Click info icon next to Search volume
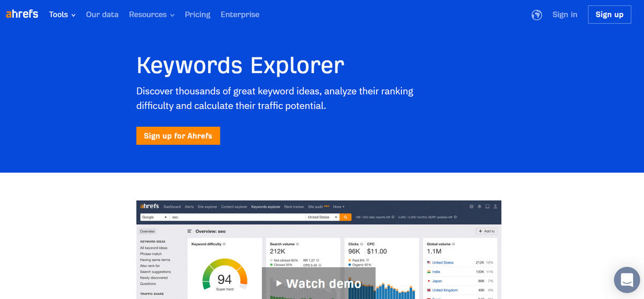This screenshot has width=644, height=299. 297,244
